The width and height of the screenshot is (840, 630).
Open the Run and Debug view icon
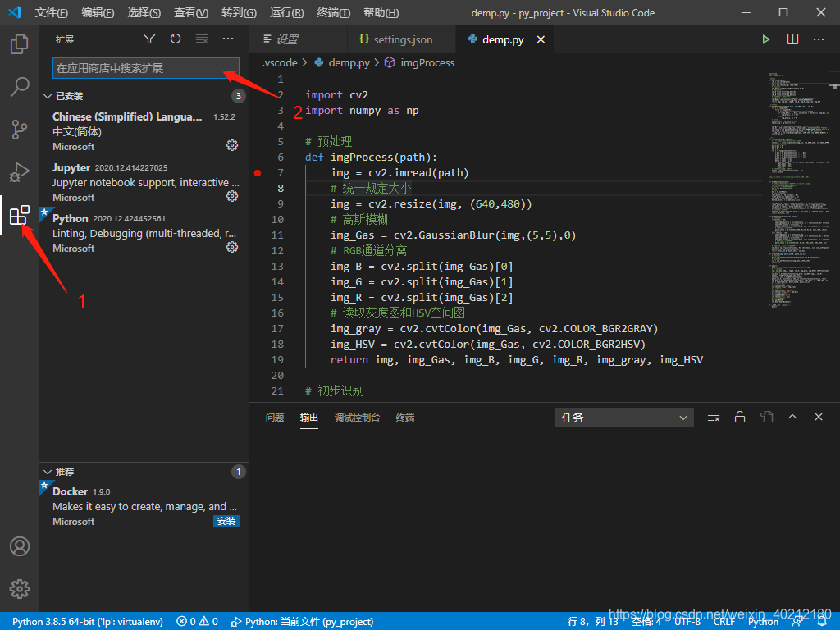(20, 172)
